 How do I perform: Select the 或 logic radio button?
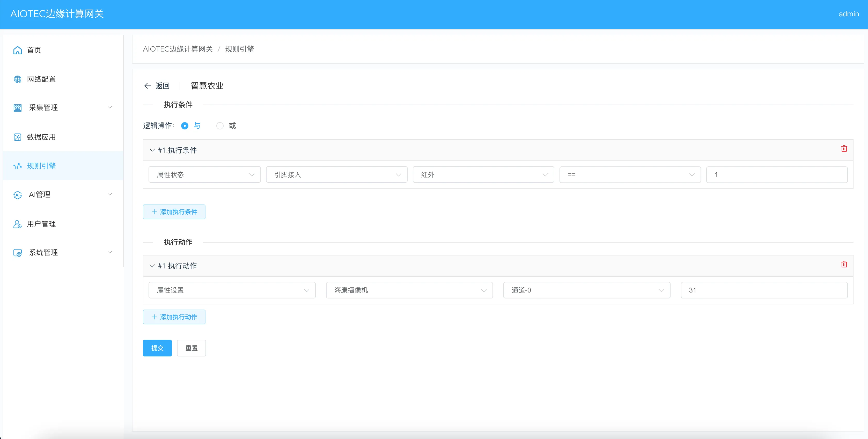tap(220, 126)
